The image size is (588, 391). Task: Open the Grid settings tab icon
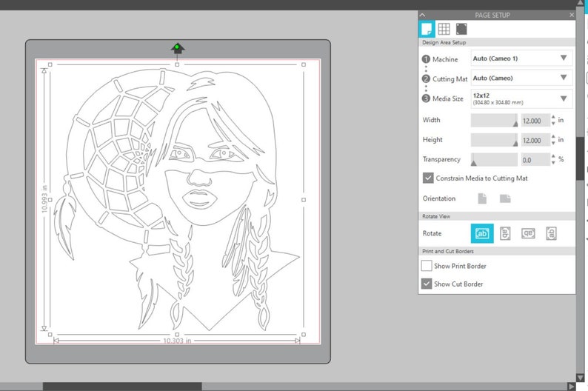pos(444,29)
